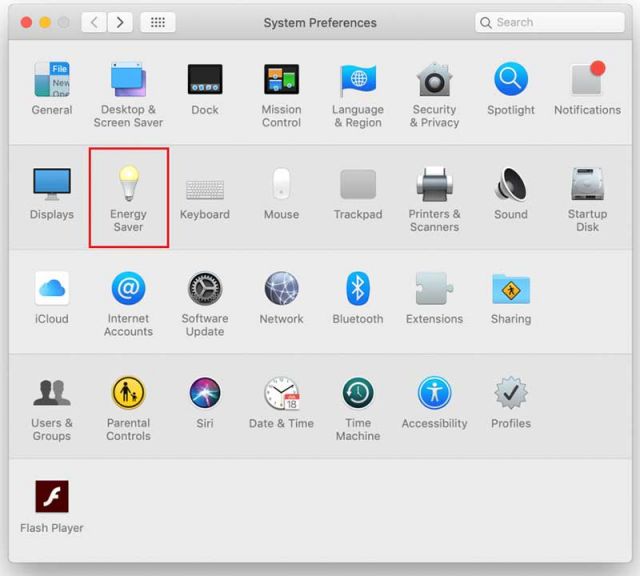The width and height of the screenshot is (640, 576).
Task: Open iCloud preferences
Action: click(x=52, y=289)
